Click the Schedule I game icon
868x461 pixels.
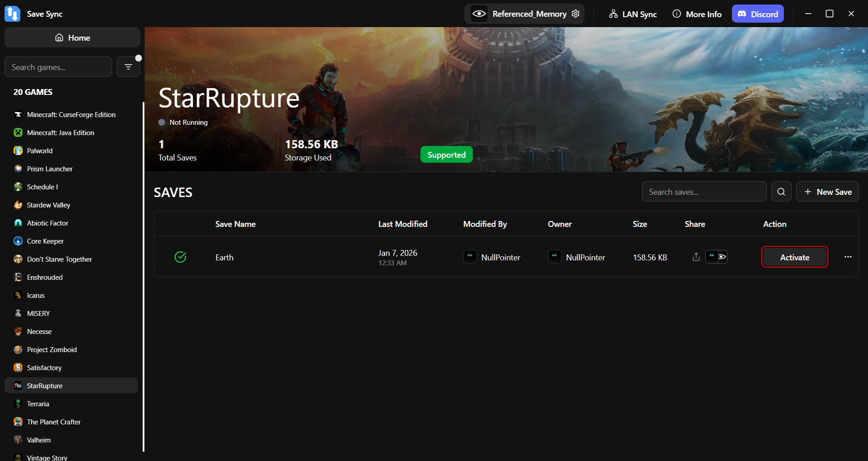point(18,187)
